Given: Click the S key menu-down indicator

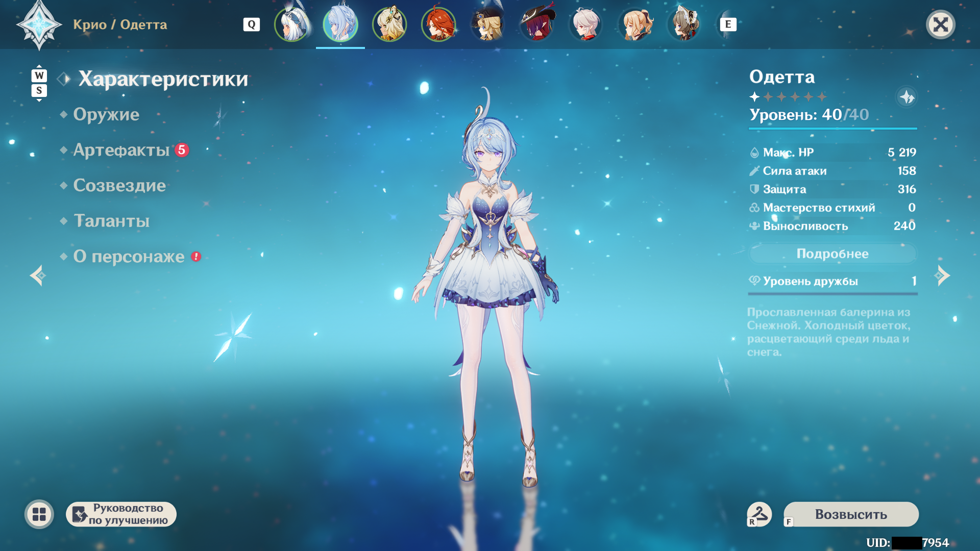Looking at the screenshot, I should pyautogui.click(x=39, y=91).
